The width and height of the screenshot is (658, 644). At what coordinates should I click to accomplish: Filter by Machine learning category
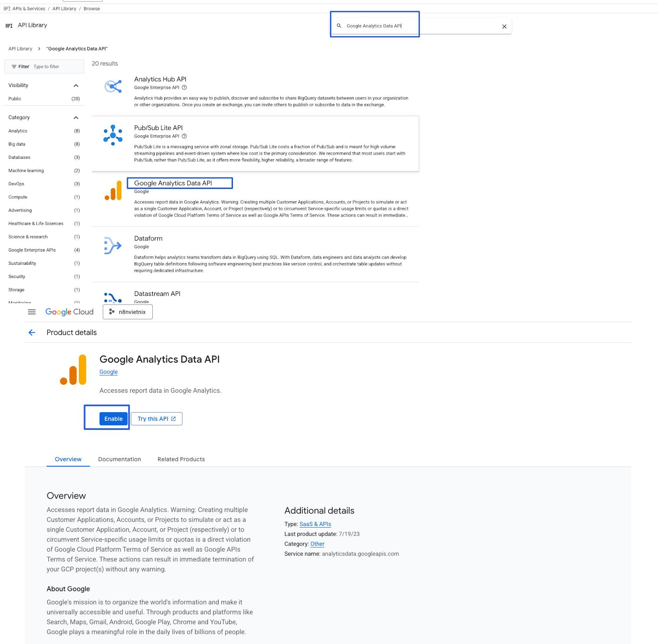coord(44,170)
